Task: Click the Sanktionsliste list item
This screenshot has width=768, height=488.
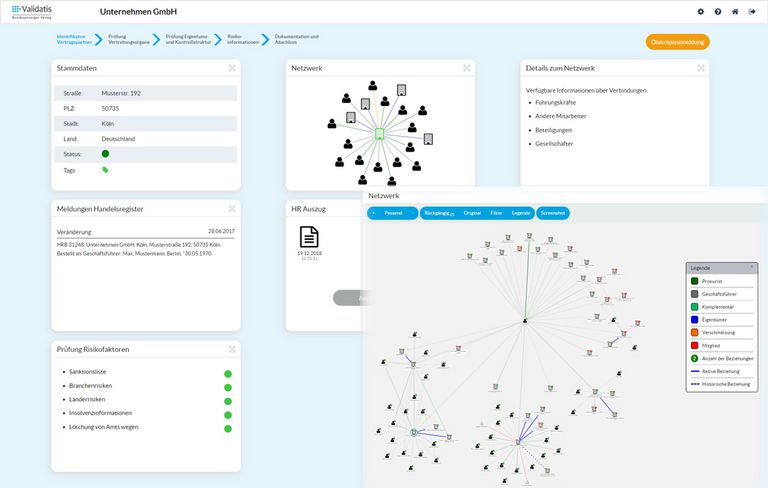Action: tap(87, 372)
